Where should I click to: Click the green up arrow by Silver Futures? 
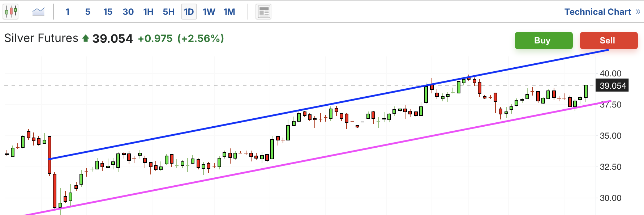[x=86, y=38]
